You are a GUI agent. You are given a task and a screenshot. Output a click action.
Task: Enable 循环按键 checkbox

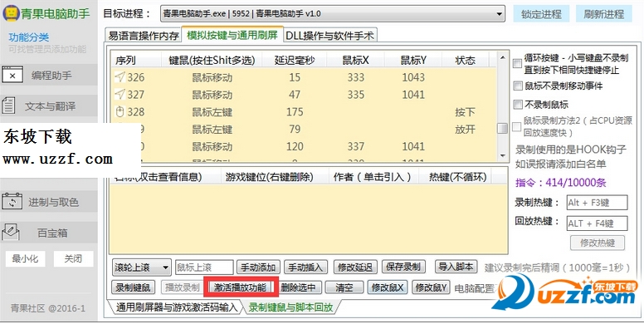(x=518, y=64)
